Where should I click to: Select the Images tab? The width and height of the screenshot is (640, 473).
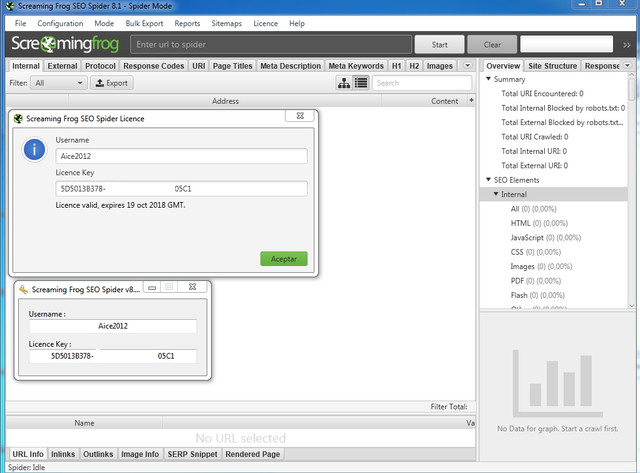coord(440,66)
